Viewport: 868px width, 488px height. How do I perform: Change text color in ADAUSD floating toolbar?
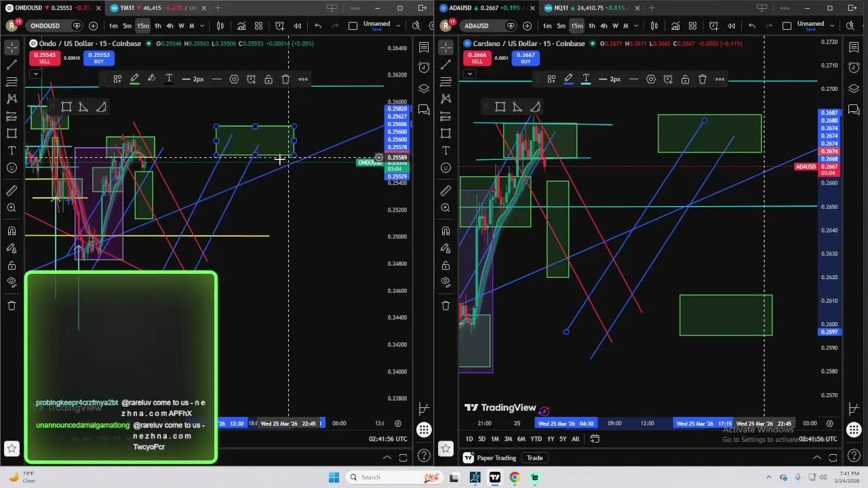586,79
